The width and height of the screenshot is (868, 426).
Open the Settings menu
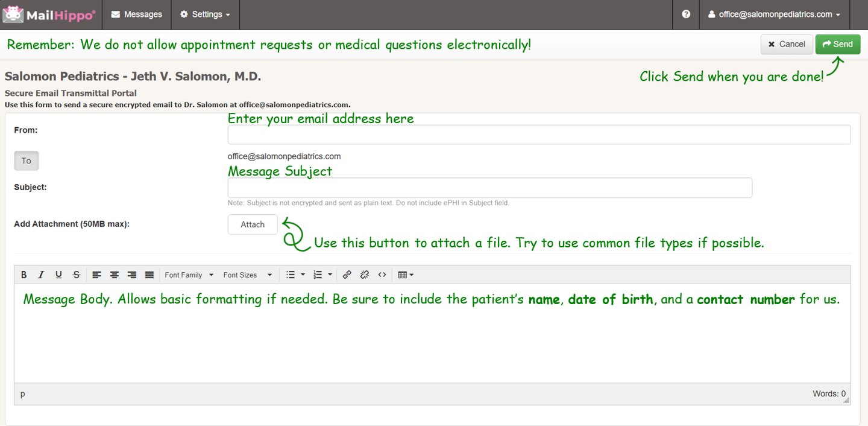coord(206,14)
